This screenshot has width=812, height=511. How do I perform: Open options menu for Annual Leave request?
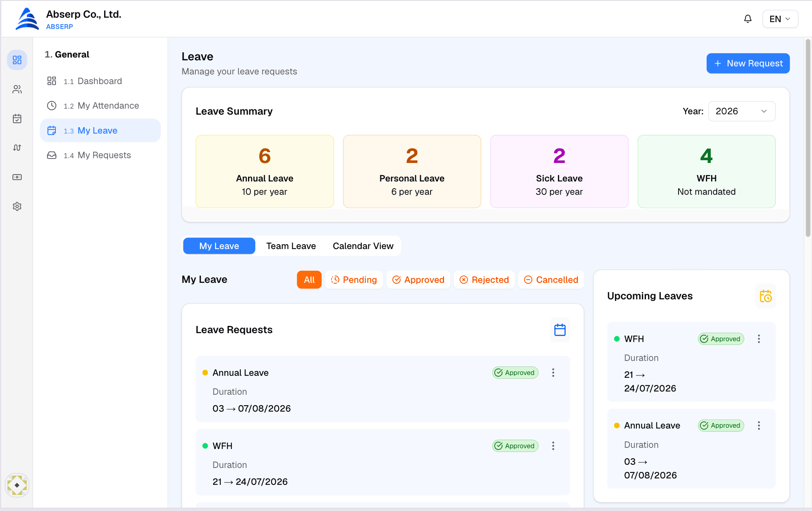pyautogui.click(x=553, y=373)
